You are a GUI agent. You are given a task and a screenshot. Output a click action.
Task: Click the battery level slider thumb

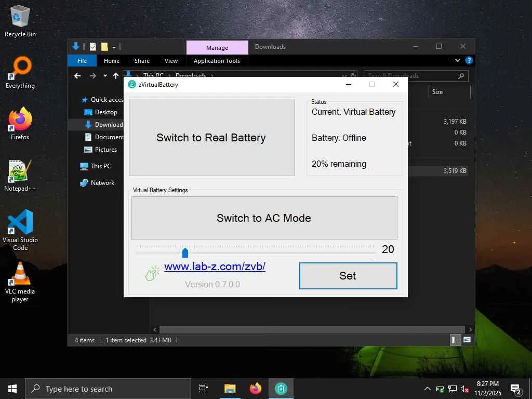(x=185, y=252)
